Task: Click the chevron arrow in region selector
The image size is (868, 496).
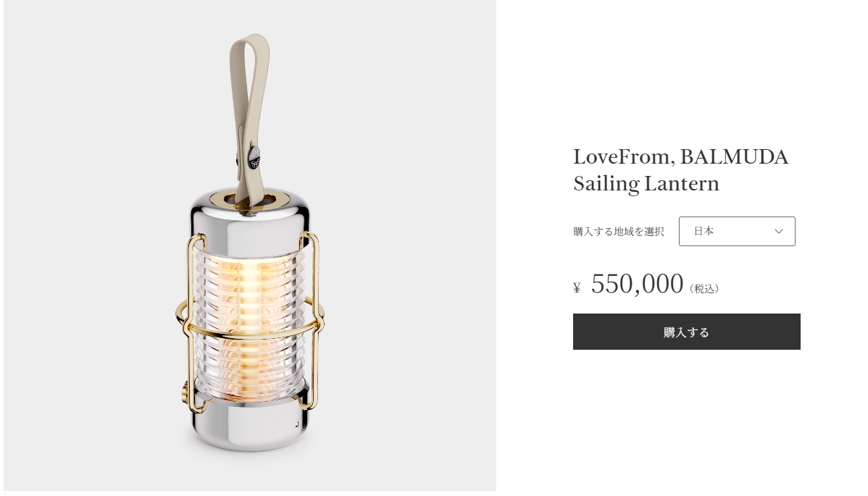Action: [779, 231]
